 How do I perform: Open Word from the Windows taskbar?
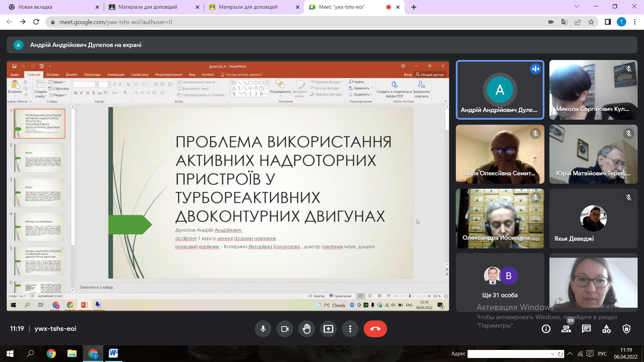(x=113, y=353)
